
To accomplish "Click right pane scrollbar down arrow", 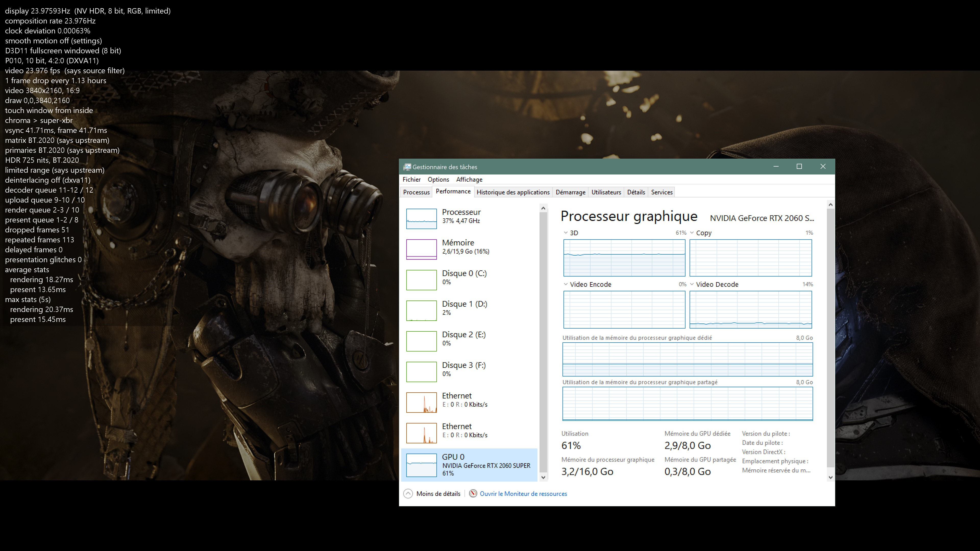I will click(x=830, y=477).
